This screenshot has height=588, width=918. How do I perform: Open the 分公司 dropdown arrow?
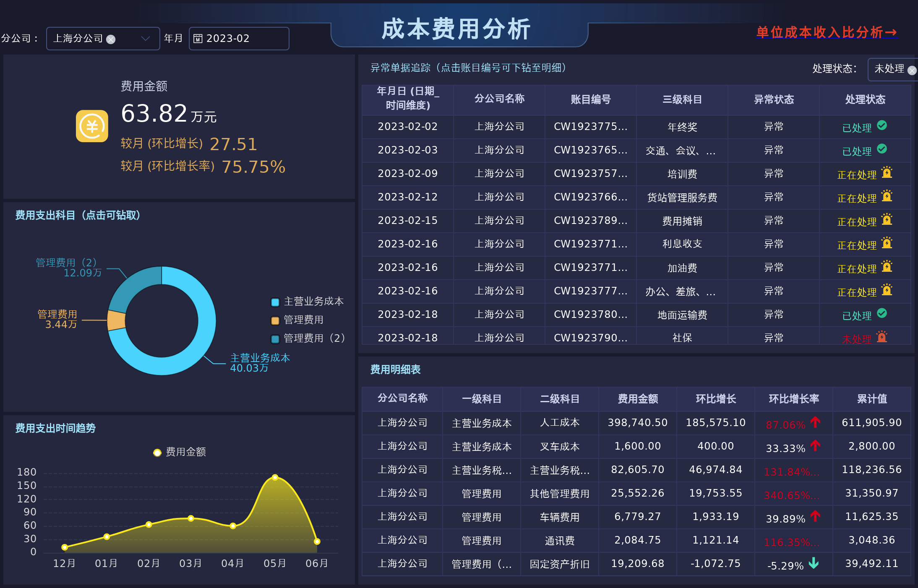pos(146,39)
